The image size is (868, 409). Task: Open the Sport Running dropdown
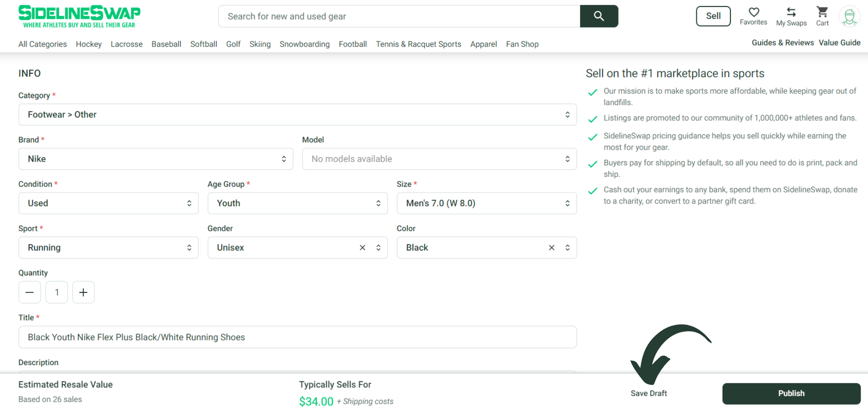coord(108,248)
